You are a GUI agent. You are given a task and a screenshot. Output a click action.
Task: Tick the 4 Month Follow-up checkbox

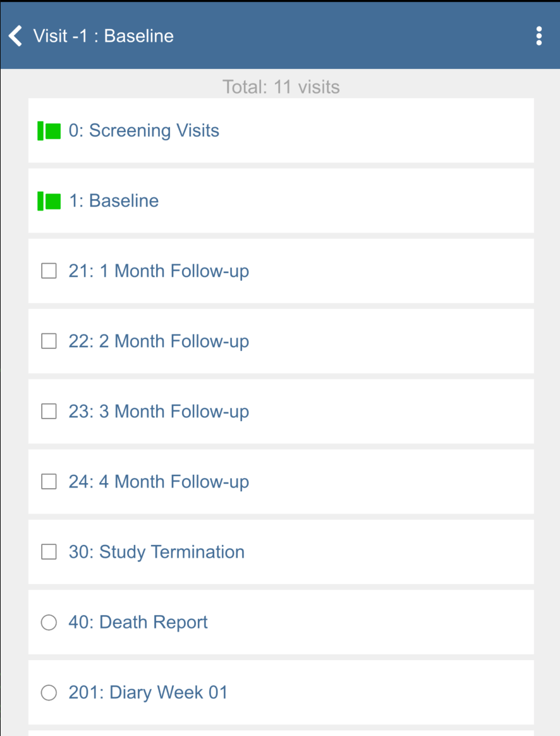[49, 482]
